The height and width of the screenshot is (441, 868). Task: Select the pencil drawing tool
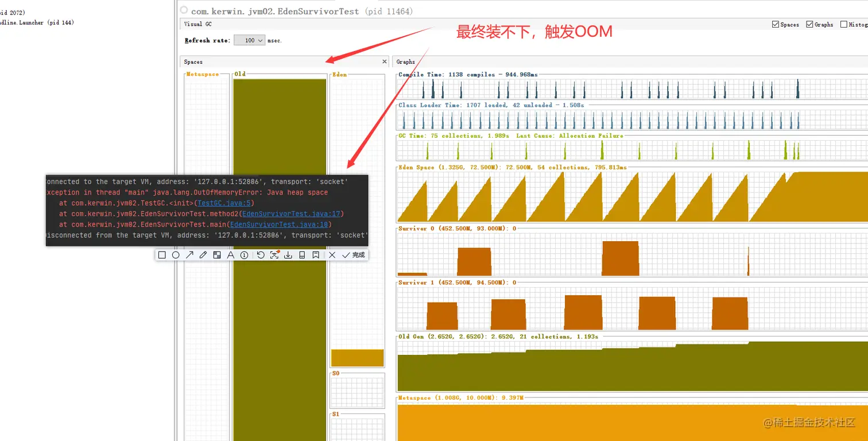point(203,255)
